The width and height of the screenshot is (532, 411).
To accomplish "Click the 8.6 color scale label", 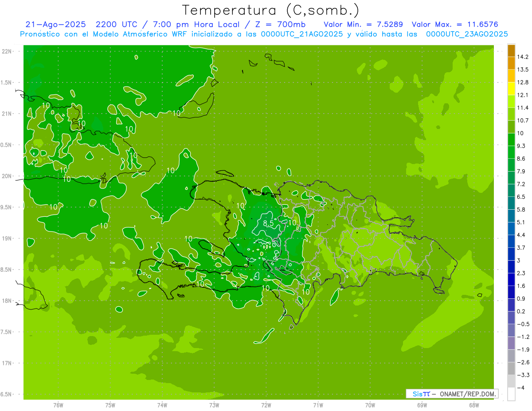I will click(522, 159).
